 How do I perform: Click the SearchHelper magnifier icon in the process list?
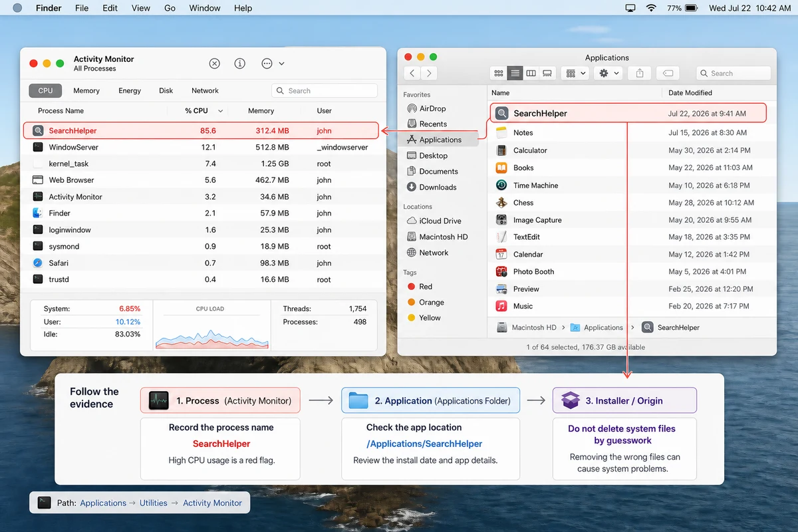pyautogui.click(x=38, y=131)
